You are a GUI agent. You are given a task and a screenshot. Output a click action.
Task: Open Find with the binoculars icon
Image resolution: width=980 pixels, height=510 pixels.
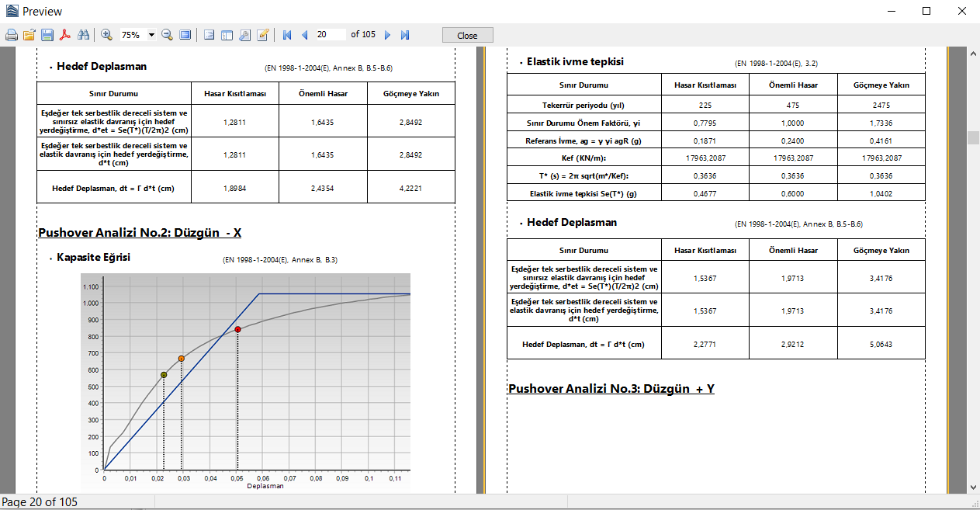(x=84, y=35)
